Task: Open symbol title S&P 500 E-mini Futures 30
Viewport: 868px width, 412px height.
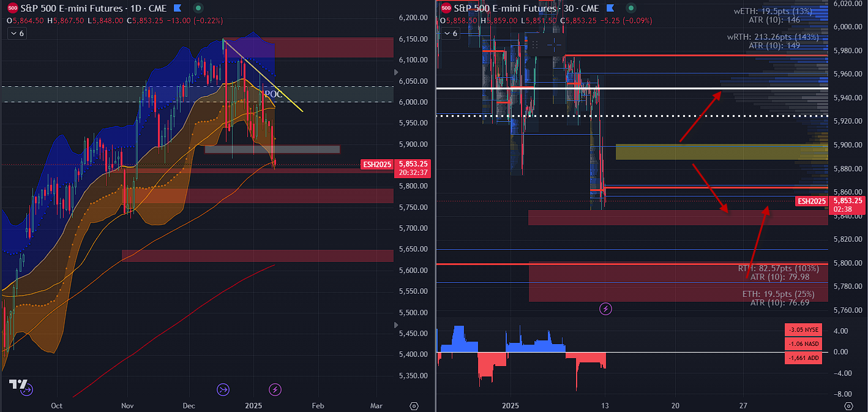Action: pyautogui.click(x=526, y=9)
